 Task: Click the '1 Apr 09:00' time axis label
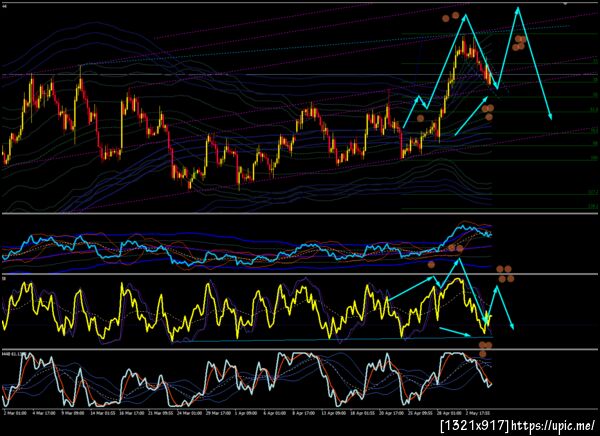(246, 413)
